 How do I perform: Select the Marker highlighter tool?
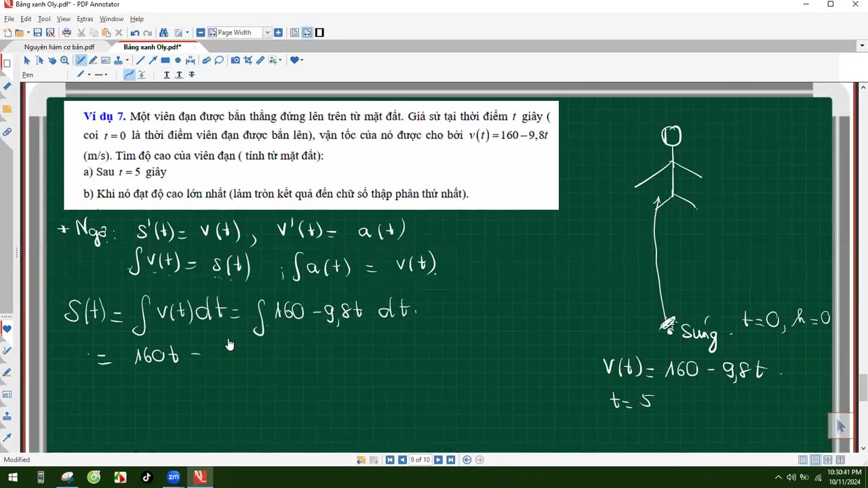[x=93, y=60]
